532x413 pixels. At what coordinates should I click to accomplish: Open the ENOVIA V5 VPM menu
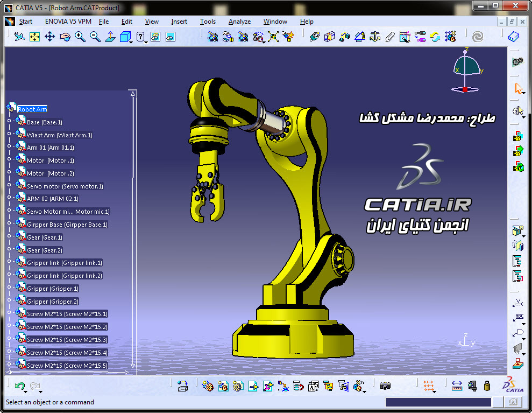click(68, 22)
